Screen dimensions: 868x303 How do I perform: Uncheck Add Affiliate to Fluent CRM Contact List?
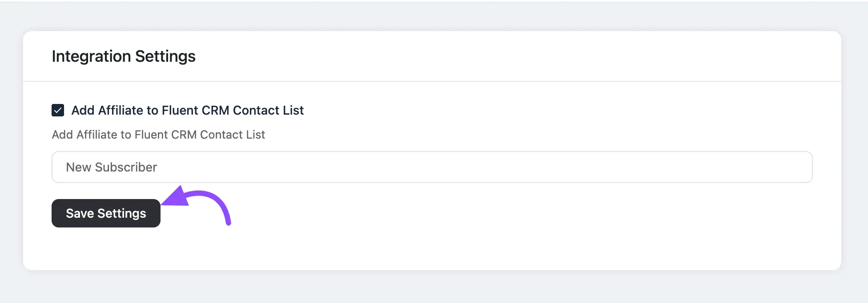coord(57,110)
